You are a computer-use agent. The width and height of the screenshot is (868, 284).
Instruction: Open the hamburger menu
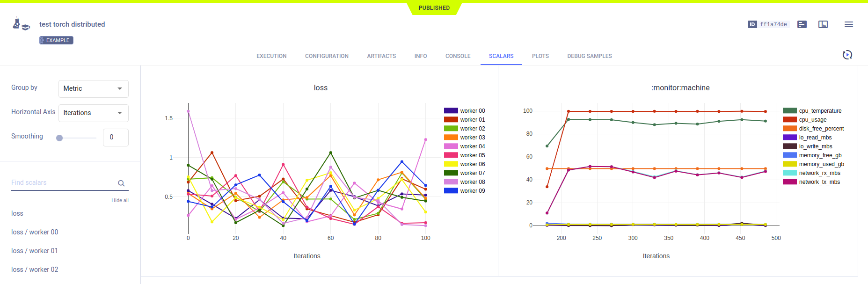tap(848, 24)
